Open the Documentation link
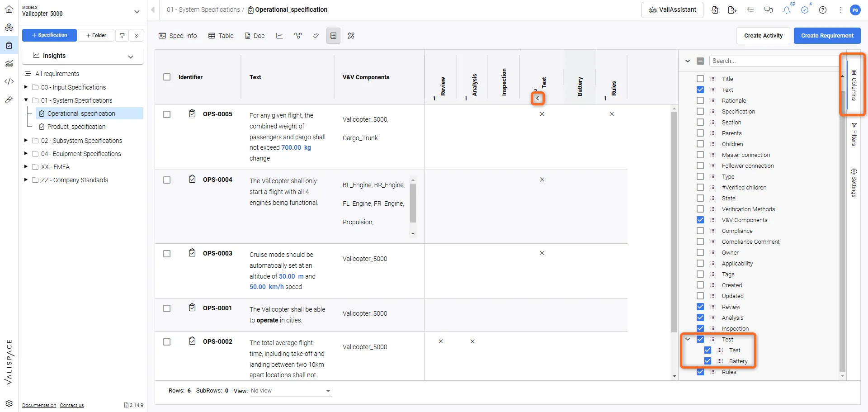 click(39, 405)
